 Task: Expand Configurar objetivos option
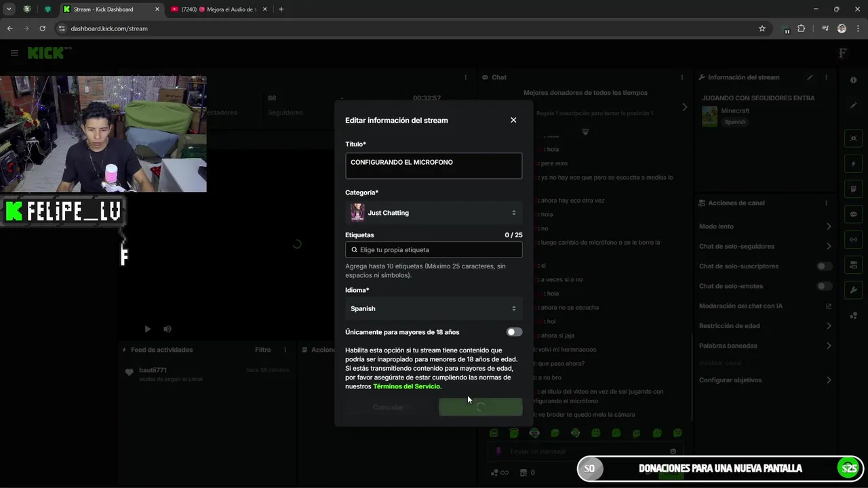[764, 380]
